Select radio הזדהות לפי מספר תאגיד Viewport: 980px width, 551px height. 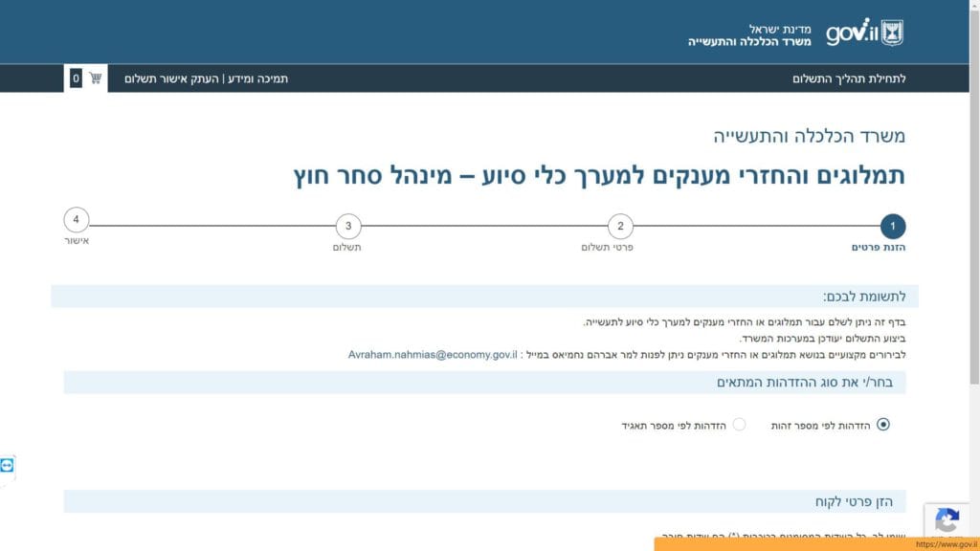[739, 425]
